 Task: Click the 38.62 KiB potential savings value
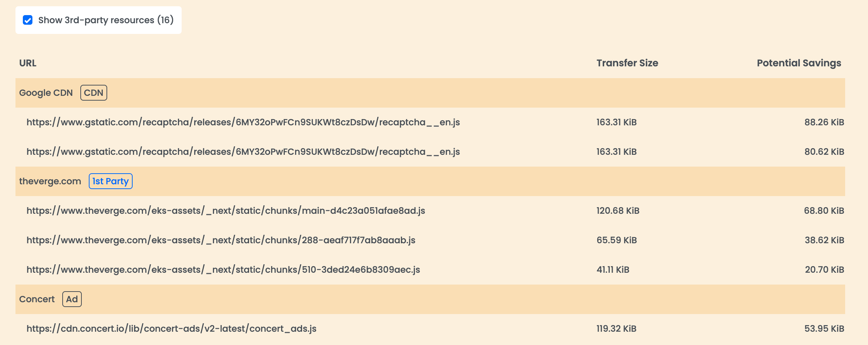[x=824, y=240]
